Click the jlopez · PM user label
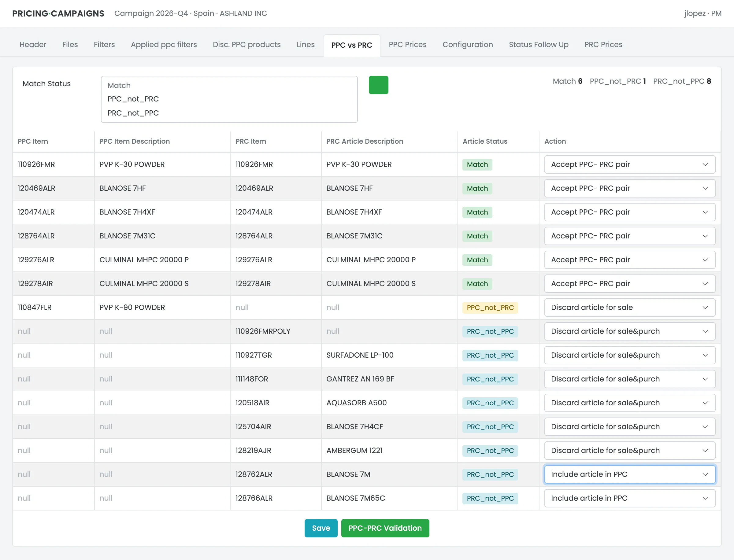Screen dimensions: 734x560 click(703, 13)
